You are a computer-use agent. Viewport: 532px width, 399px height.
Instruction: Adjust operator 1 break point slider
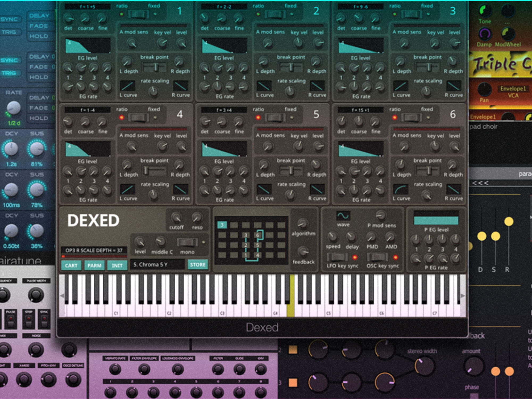(155, 67)
